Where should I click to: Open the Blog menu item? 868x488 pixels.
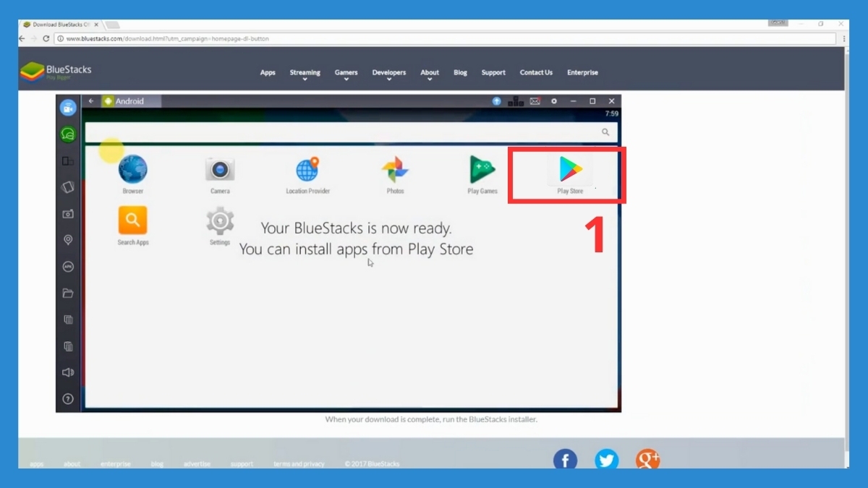coord(461,72)
